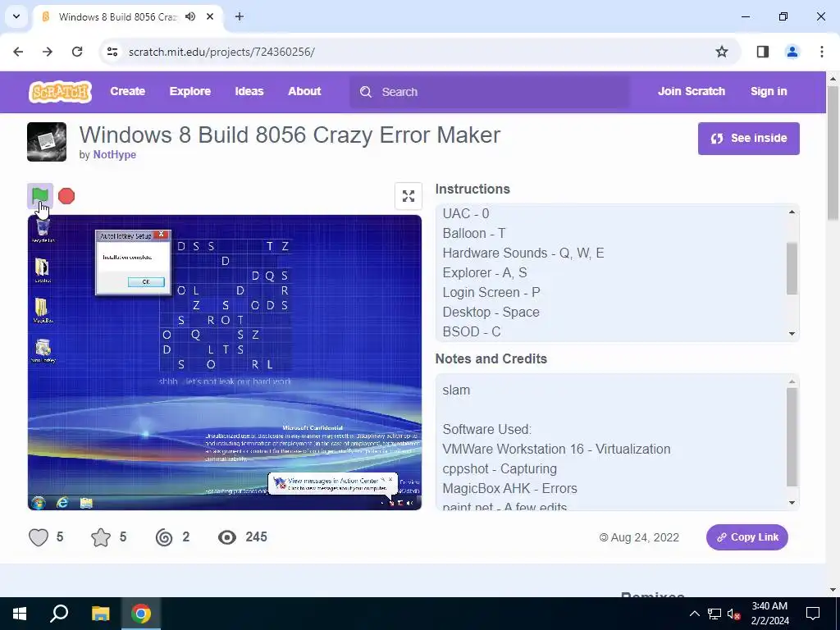Click the green flag to start project
Viewport: 840px width, 630px height.
click(40, 196)
